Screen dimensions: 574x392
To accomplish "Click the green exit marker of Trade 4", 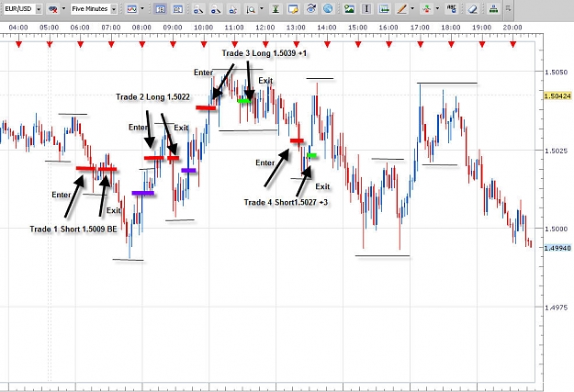I will pyautogui.click(x=311, y=155).
